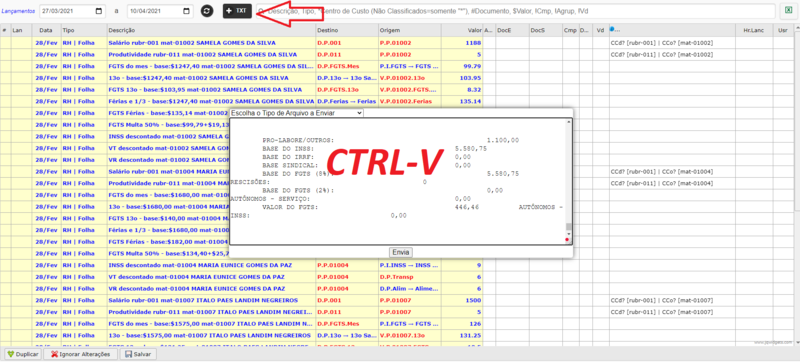Click 'Férias e 1/3 - base:$1247,40 mat-01002' cell

211,101
